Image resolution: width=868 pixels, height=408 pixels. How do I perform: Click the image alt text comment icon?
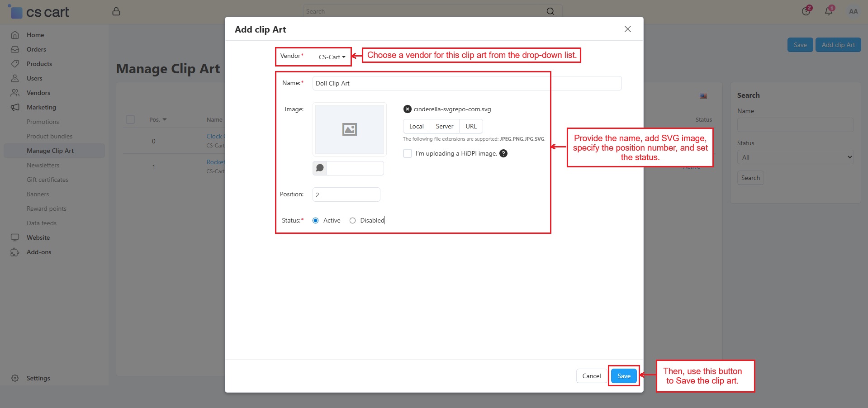(320, 168)
